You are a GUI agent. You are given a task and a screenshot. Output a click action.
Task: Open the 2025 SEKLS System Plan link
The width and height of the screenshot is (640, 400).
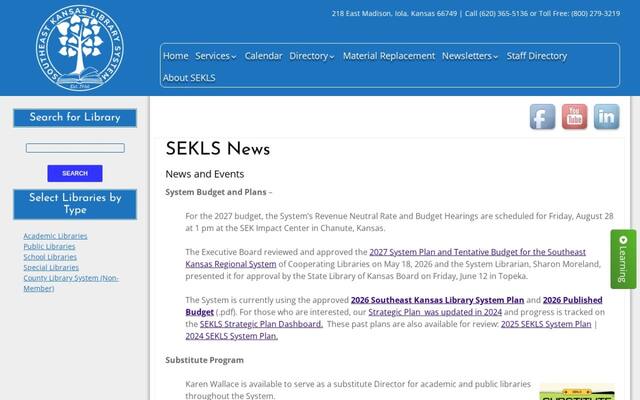click(546, 324)
